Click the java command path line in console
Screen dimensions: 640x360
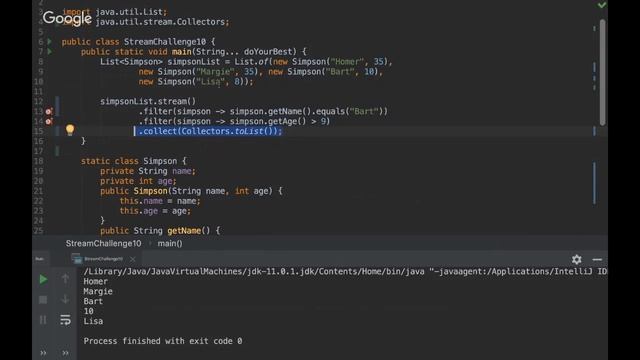pyautogui.click(x=345, y=271)
